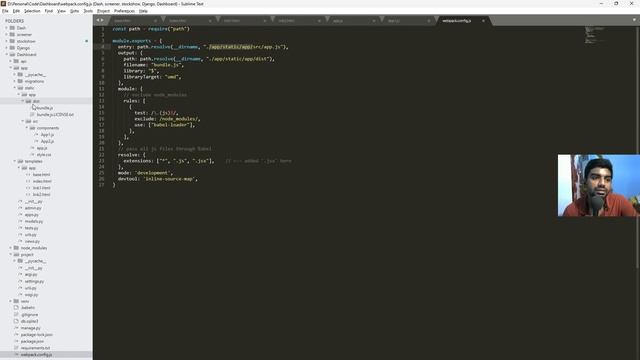This screenshot has height=360, width=640.
Task: Click the migrations folder icon
Action: [20, 81]
